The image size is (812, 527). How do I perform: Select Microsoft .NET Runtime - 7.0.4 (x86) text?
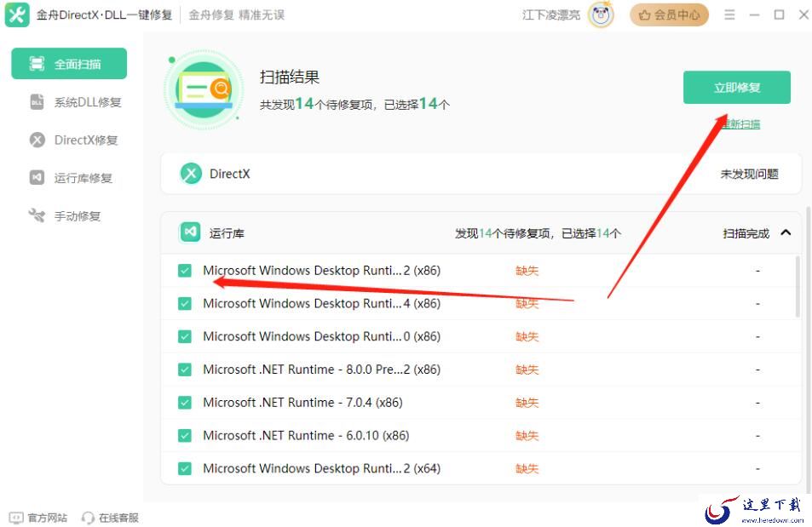[303, 402]
